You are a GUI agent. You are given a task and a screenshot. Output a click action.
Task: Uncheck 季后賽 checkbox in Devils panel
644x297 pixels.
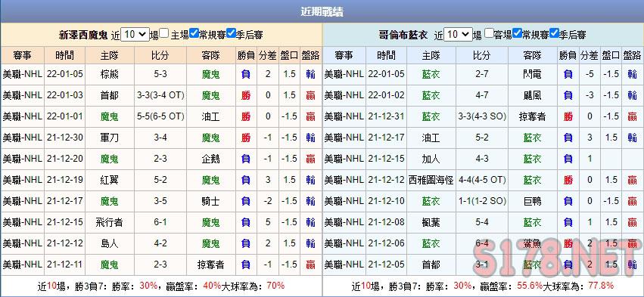231,33
